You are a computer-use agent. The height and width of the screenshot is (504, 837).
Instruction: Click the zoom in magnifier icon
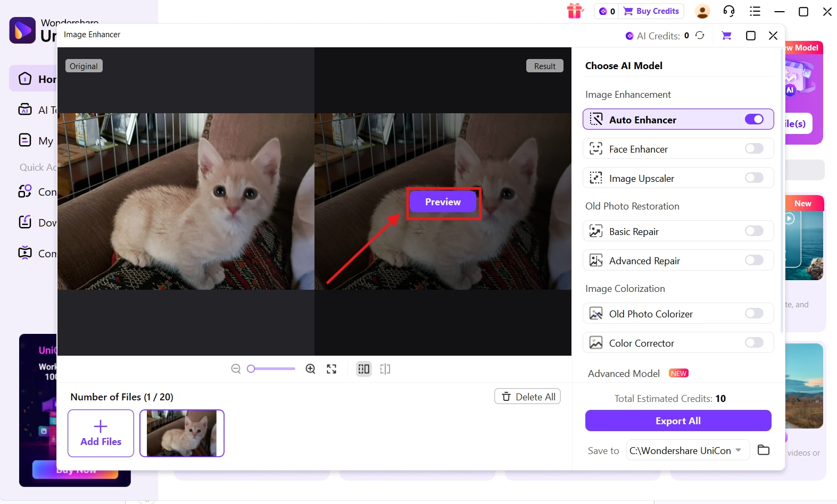(x=310, y=369)
